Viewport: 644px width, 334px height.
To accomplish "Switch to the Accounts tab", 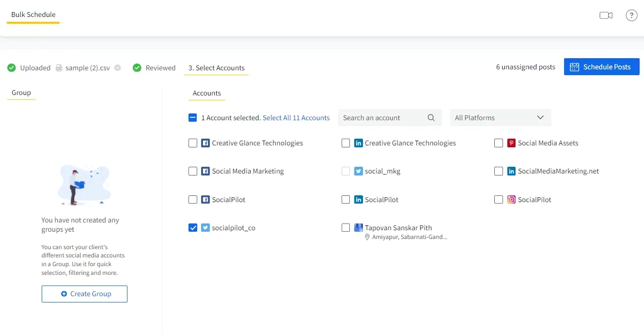I will [x=206, y=93].
